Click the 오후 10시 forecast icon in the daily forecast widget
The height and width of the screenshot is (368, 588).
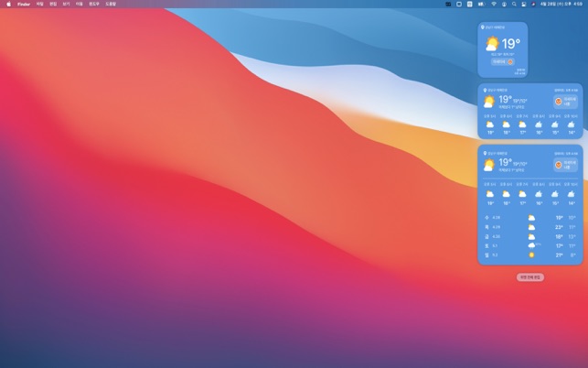(x=571, y=194)
